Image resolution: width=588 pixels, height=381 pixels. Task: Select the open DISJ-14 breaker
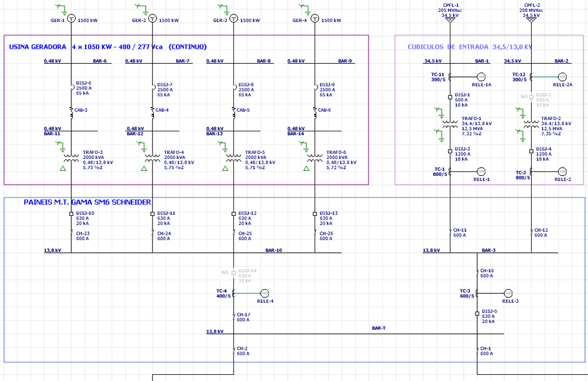(x=233, y=273)
